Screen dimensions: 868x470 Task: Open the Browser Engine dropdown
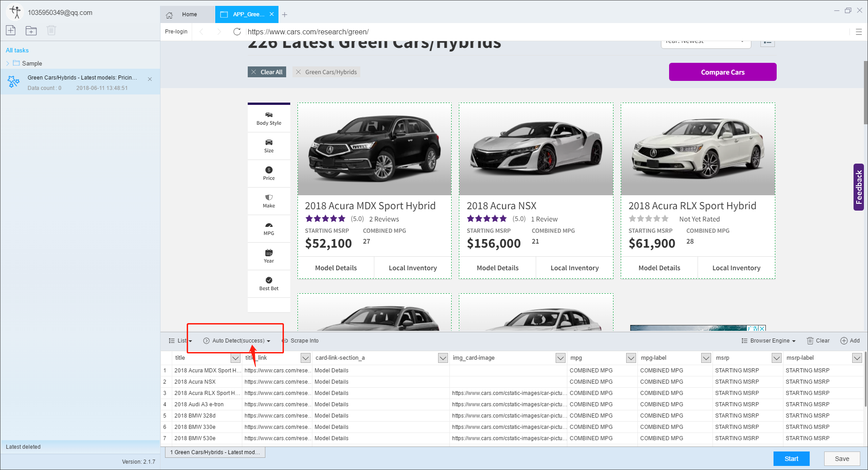769,341
